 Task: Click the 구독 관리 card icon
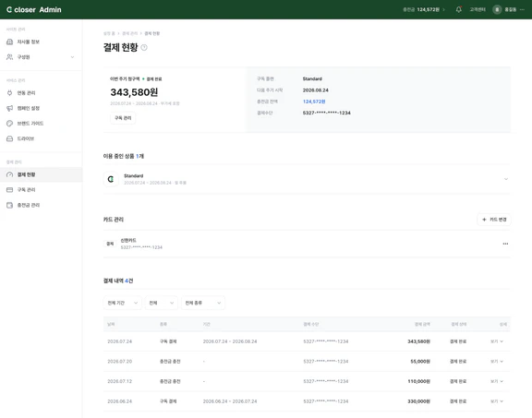pos(9,190)
